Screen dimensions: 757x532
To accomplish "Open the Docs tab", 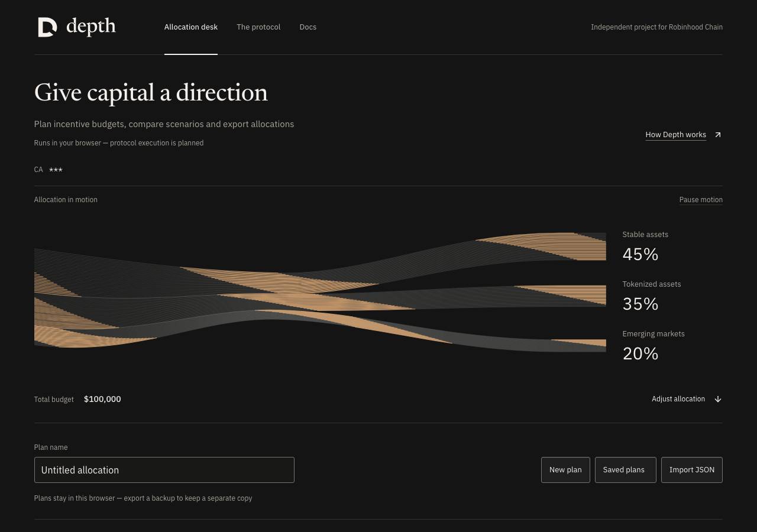I will [308, 27].
